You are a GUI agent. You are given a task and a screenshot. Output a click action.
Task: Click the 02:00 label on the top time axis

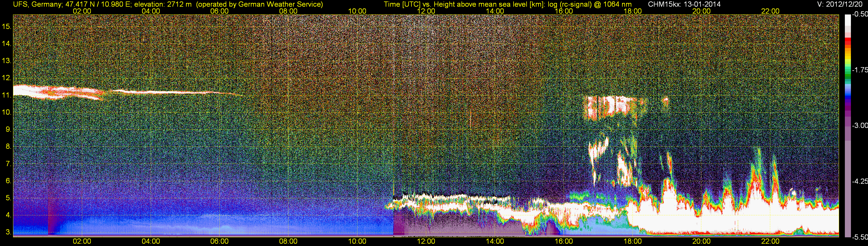[82, 11]
